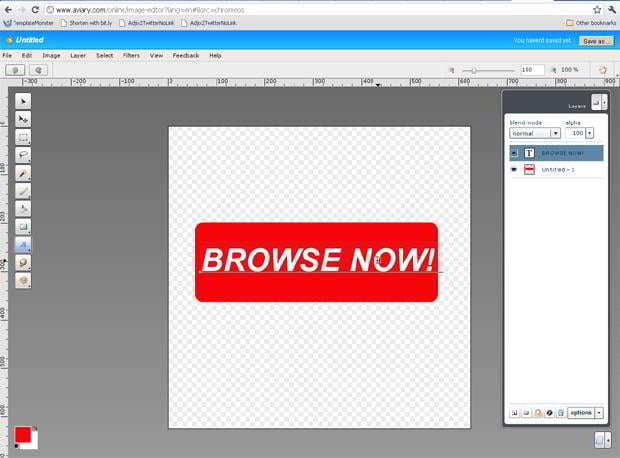Select the text tool in toolbox
Viewport: 620px width, 458px height.
pos(24,245)
